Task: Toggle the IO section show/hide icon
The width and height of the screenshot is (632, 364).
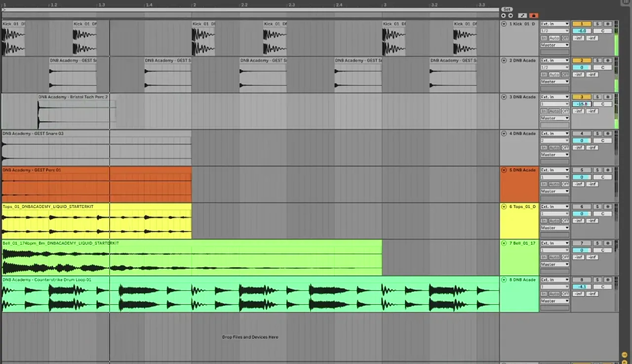Action: click(x=625, y=354)
